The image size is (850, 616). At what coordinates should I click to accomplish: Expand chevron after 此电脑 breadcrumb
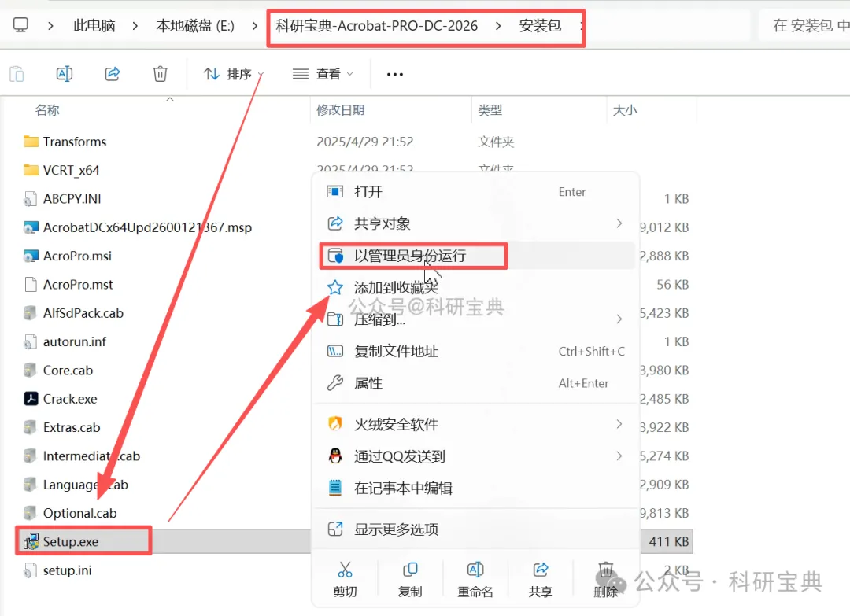point(135,25)
